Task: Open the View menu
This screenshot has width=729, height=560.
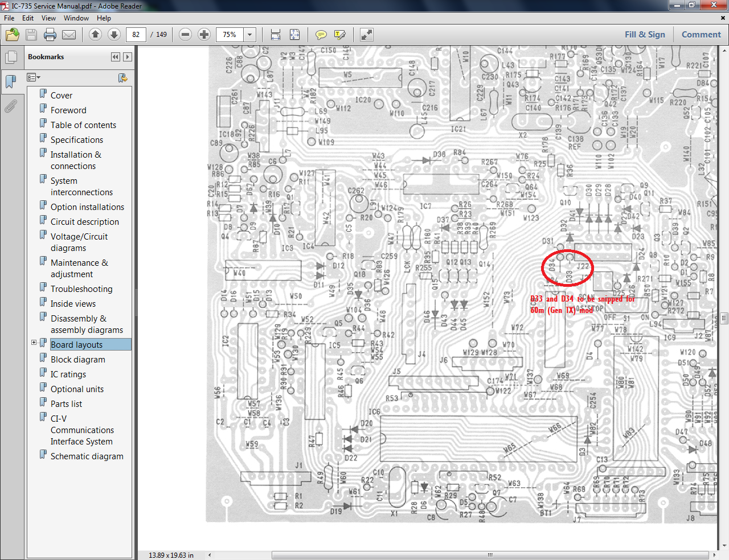Action: pos(48,18)
